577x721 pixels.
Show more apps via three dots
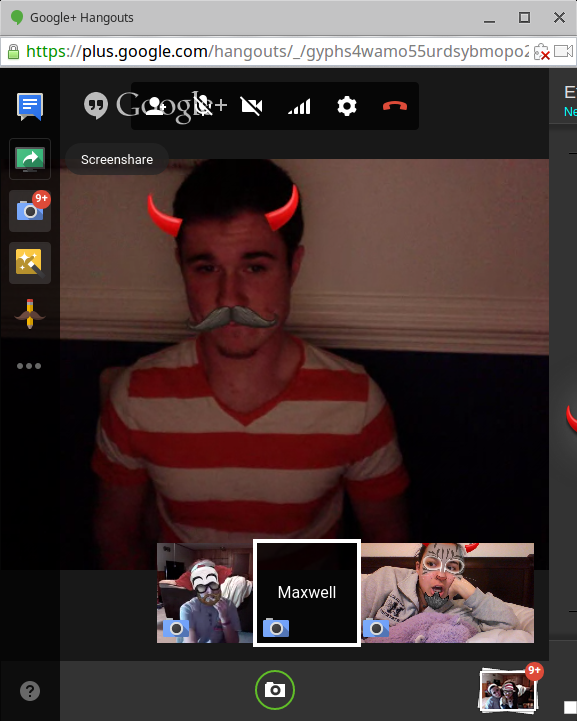[x=29, y=366]
